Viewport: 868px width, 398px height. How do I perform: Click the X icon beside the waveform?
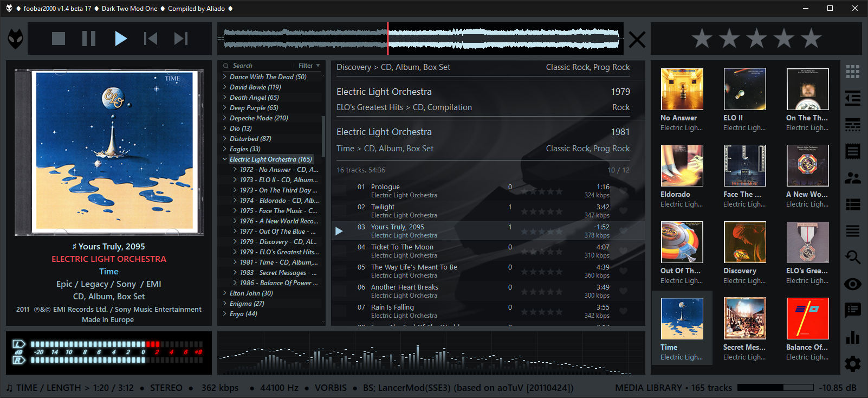(x=637, y=39)
